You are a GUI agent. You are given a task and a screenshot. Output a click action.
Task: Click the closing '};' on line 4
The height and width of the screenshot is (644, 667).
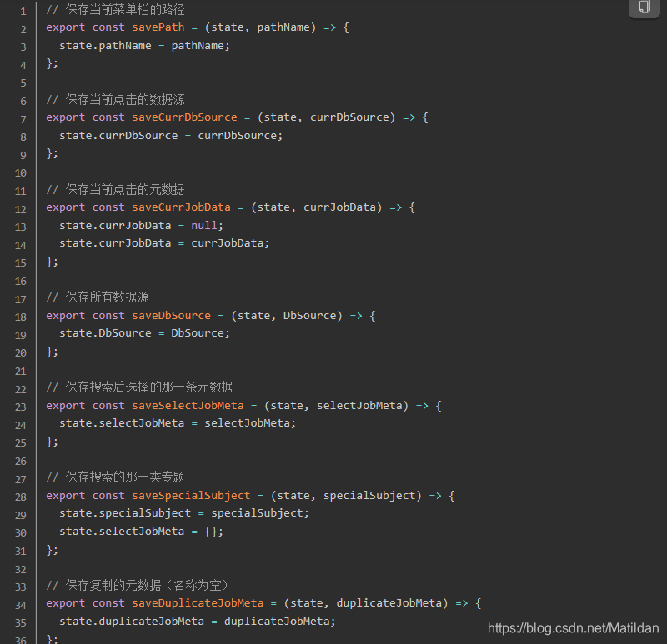[52, 63]
